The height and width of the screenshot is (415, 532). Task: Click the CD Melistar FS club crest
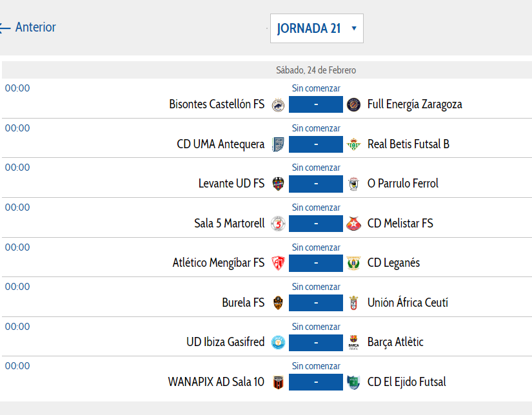353,224
